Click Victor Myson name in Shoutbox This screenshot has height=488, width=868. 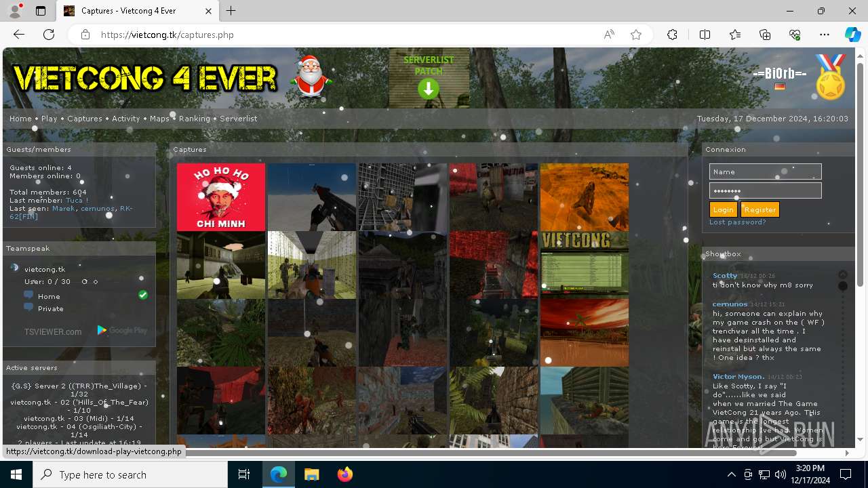pos(738,376)
